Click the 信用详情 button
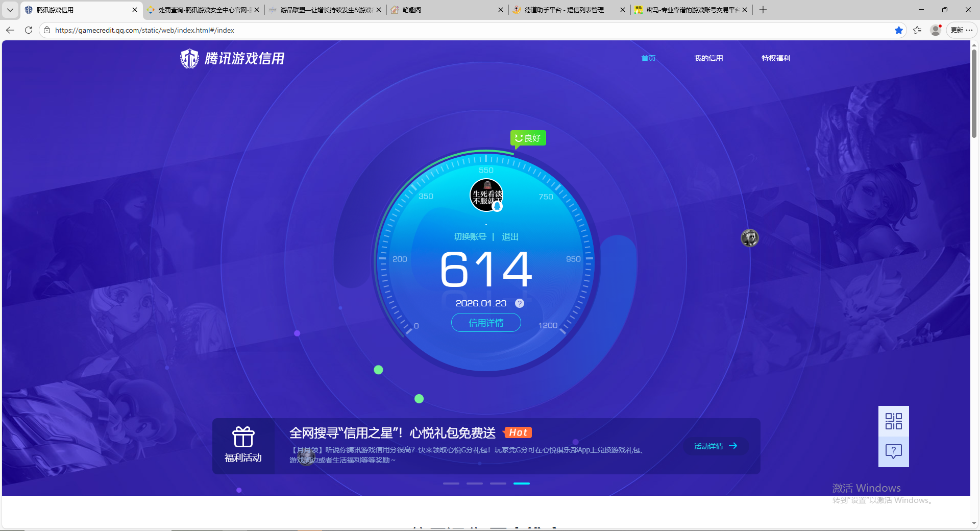The width and height of the screenshot is (980, 531). [x=485, y=322]
